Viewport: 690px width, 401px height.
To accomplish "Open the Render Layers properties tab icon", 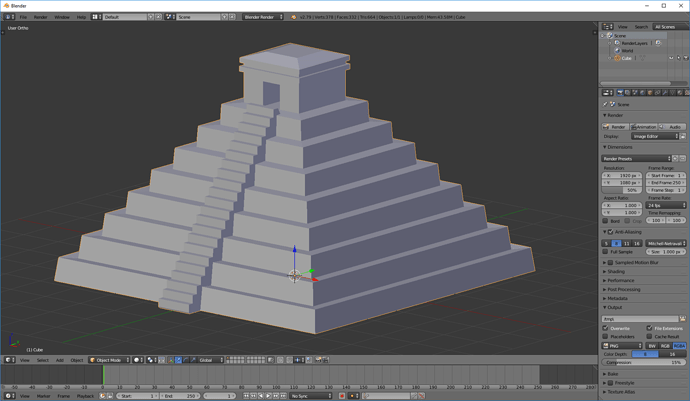I will pos(628,93).
